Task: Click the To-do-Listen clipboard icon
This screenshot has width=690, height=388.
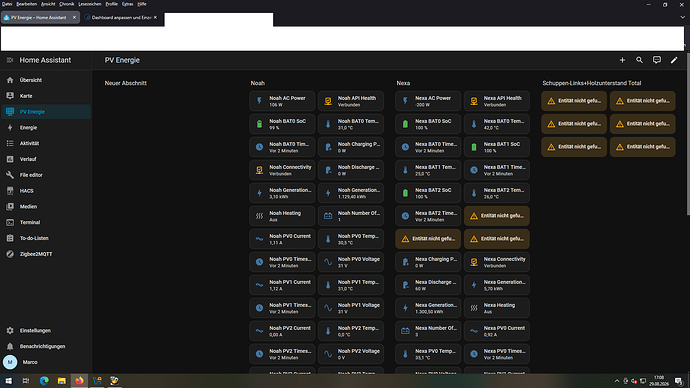Action: 10,238
